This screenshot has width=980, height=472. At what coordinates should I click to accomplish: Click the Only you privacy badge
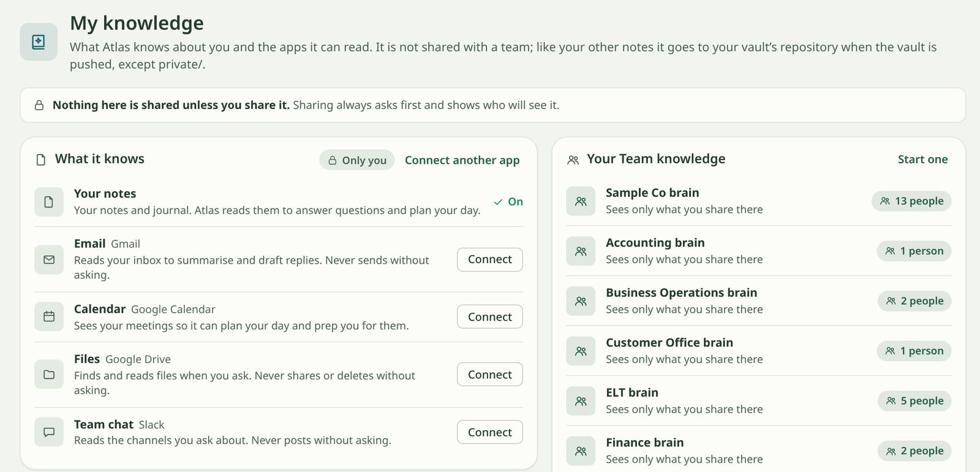pos(357,160)
